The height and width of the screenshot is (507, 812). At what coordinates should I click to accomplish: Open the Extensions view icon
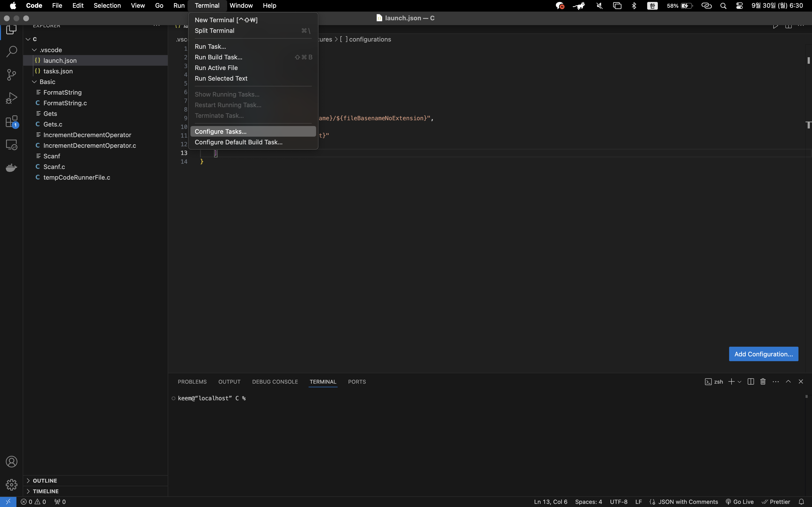tap(11, 121)
